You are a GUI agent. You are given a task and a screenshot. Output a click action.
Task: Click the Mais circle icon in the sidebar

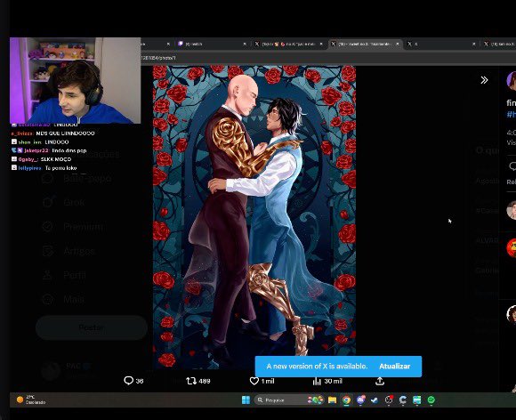coord(48,300)
